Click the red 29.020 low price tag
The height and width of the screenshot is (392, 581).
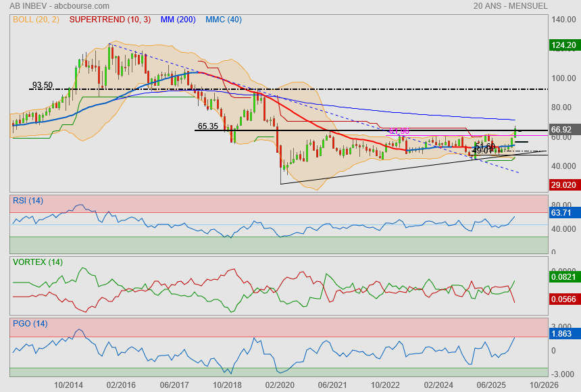click(563, 184)
